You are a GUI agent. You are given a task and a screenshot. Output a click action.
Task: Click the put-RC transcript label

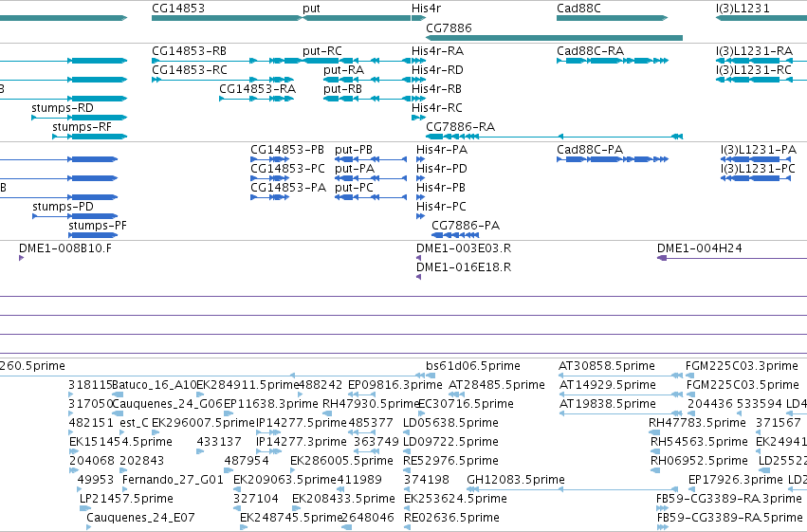click(322, 51)
